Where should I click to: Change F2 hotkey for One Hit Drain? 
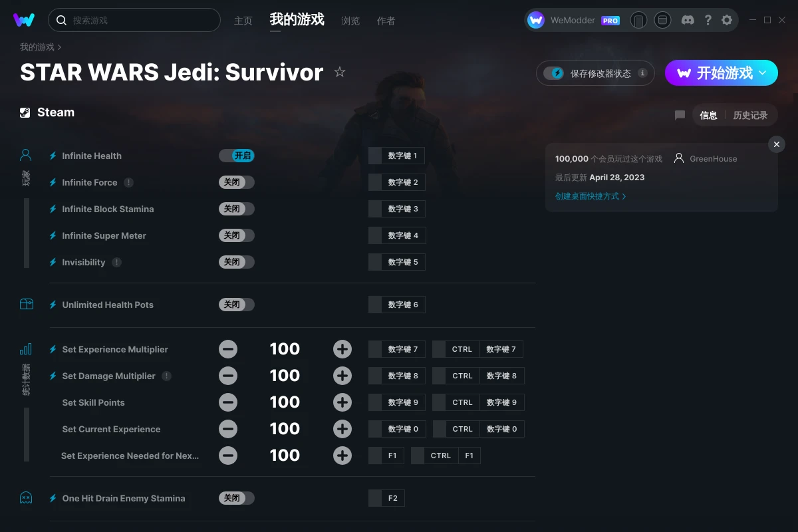pyautogui.click(x=386, y=498)
